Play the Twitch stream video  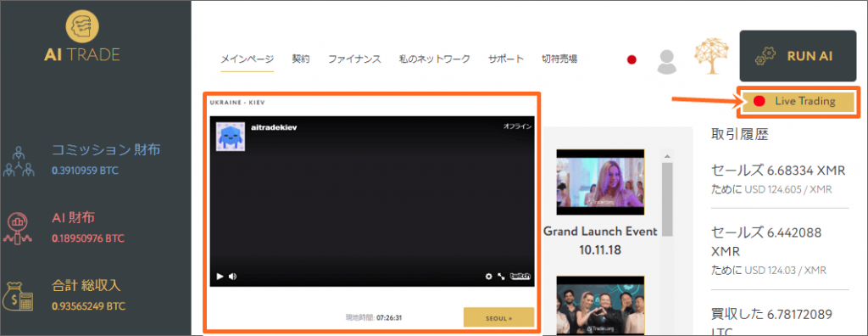click(x=220, y=276)
